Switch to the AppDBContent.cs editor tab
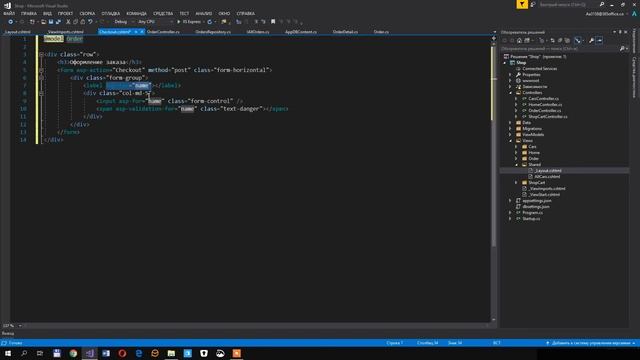Viewport: 640px width, 360px height. 301,32
